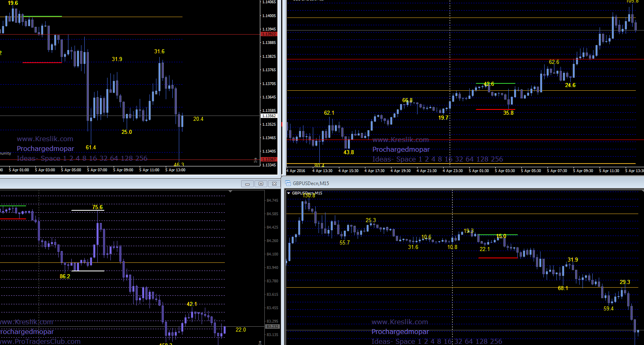Click the yellow 86.2 value label
Screen dimensions: 644x345
tap(65, 277)
